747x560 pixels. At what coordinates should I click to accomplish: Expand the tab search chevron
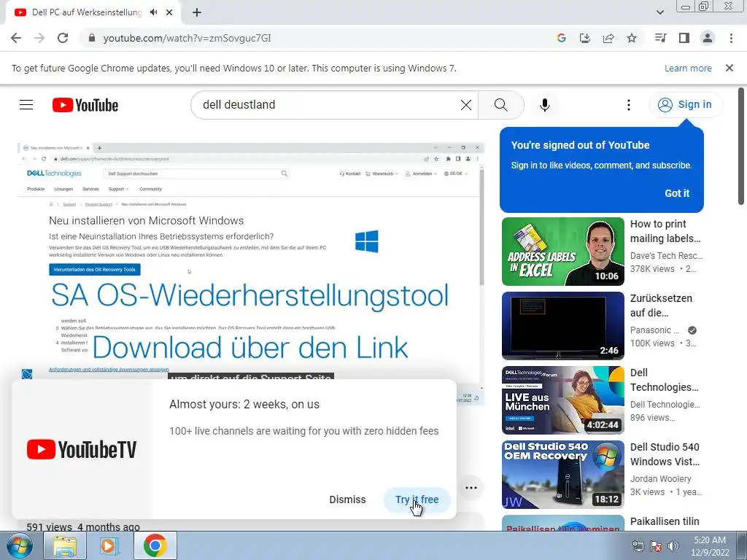(x=659, y=12)
